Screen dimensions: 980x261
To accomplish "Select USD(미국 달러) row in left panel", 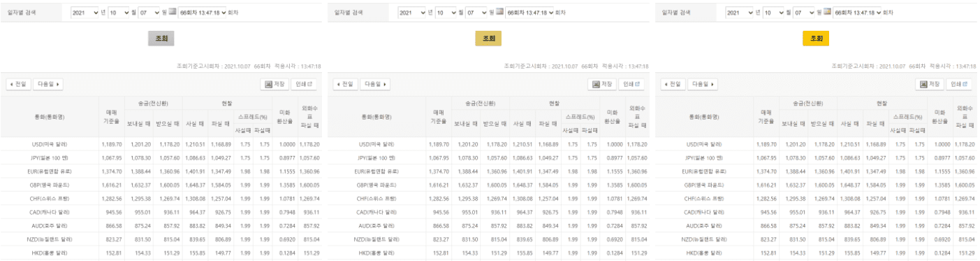I will coord(161,144).
